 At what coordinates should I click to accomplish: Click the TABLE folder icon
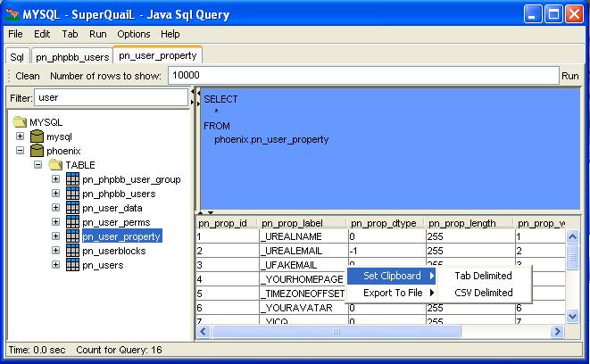[x=54, y=165]
